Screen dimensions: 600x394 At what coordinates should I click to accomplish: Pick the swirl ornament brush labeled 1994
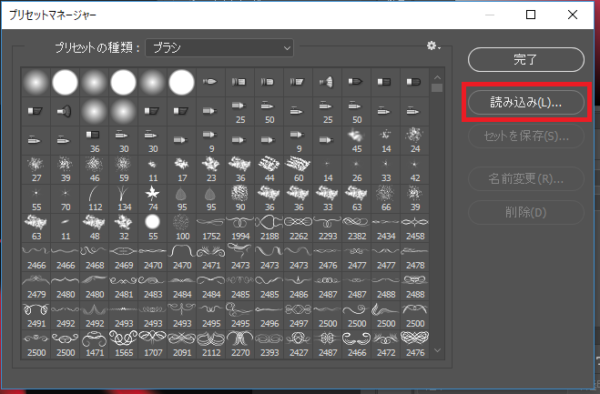point(240,228)
